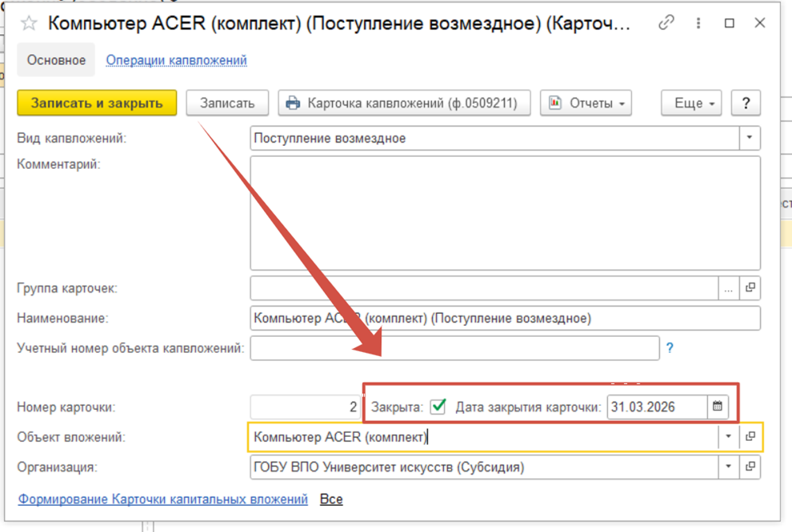The image size is (792, 532).
Task: Open the Объект вложений item icon
Action: point(750,437)
